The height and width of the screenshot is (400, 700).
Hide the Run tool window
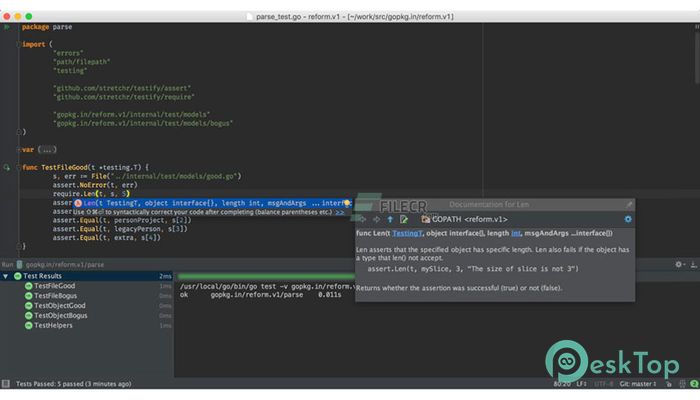693,265
